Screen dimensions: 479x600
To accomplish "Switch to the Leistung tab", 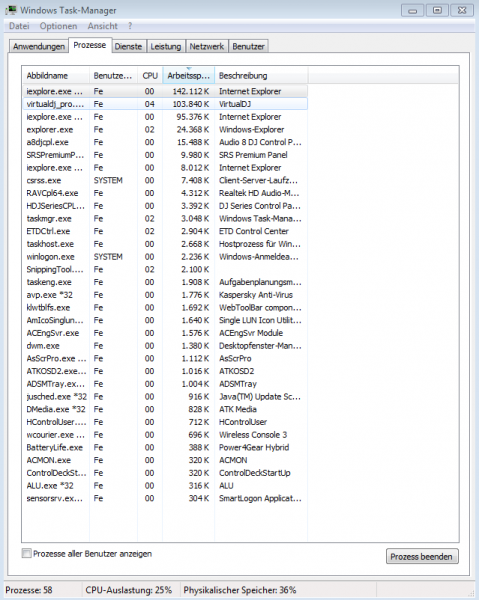I will tap(166, 46).
